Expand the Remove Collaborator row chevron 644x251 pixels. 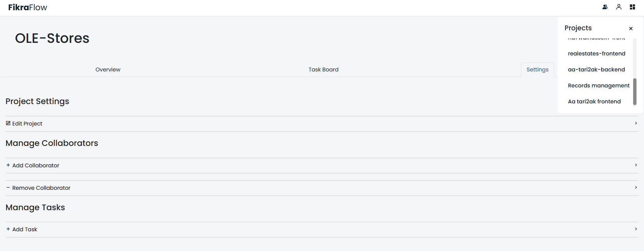point(636,187)
